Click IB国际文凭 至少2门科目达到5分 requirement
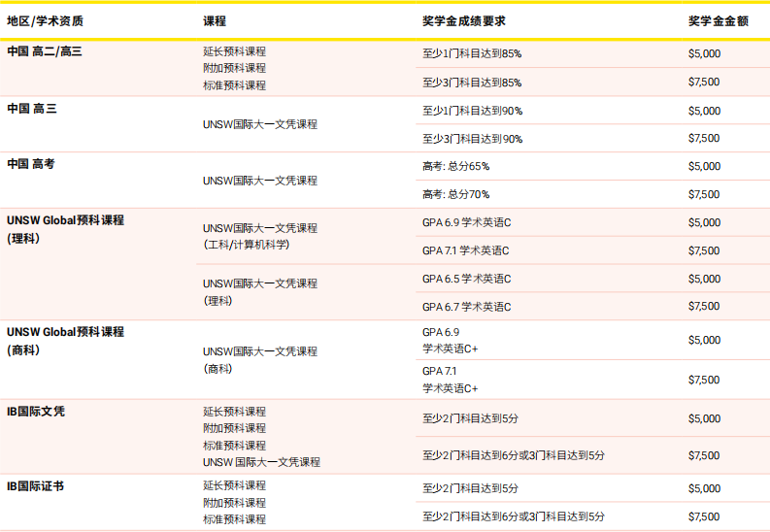The height and width of the screenshot is (532, 770). (x=470, y=418)
